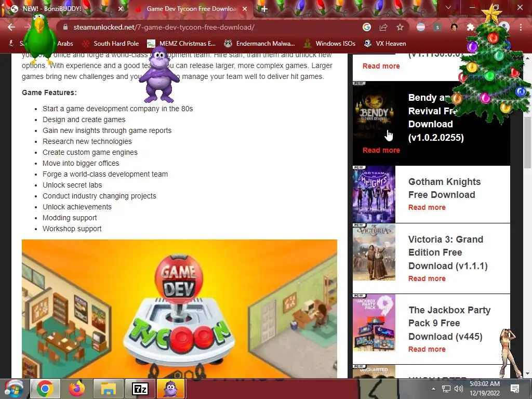Click the striped flag extension icon
532x399 pixels.
coord(421,27)
